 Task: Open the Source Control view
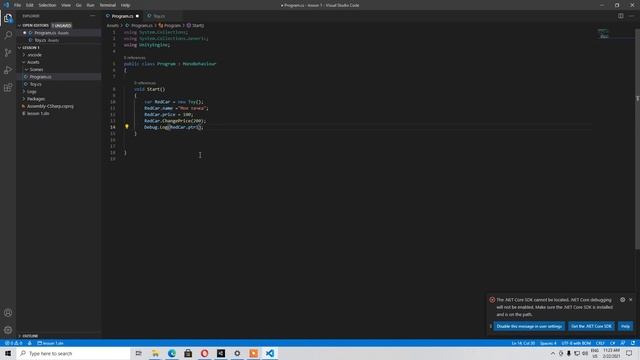(8, 53)
